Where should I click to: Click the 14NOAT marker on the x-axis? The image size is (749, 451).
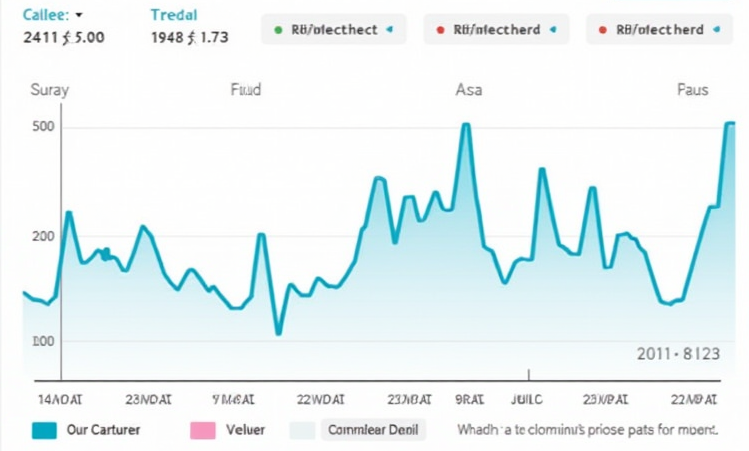(61, 398)
